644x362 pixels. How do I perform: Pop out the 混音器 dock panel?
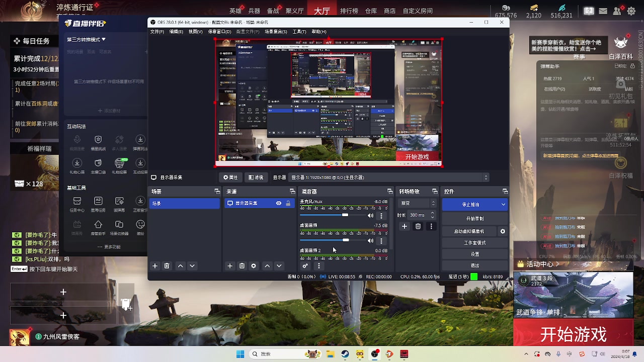click(390, 192)
